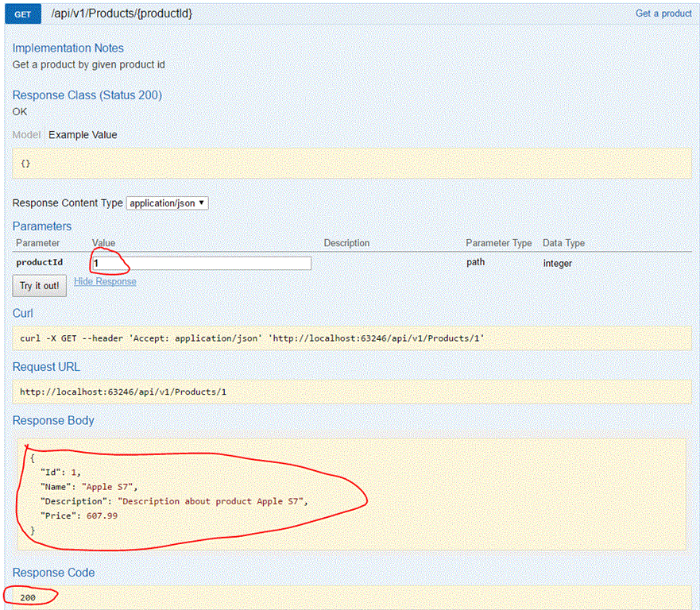The height and width of the screenshot is (610, 700).
Task: Open the Get a product link
Action: pyautogui.click(x=663, y=14)
